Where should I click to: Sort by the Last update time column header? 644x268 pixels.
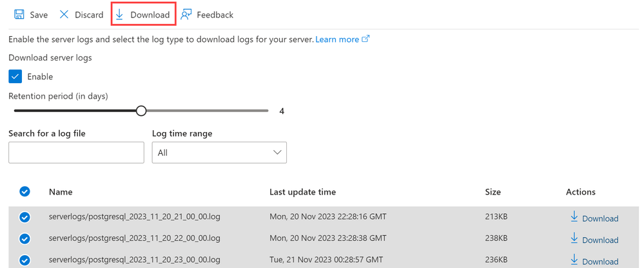tap(303, 192)
